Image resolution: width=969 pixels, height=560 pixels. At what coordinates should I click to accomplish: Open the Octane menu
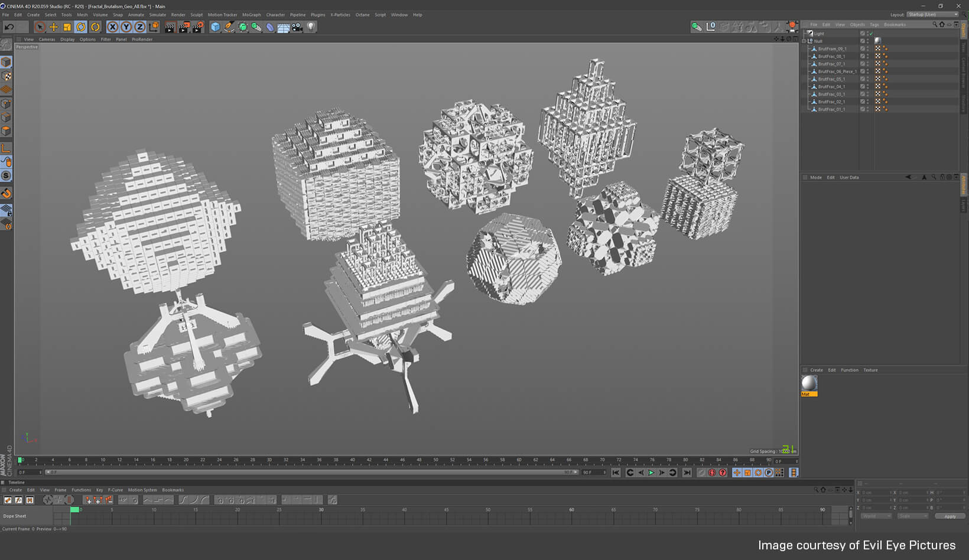click(x=362, y=15)
